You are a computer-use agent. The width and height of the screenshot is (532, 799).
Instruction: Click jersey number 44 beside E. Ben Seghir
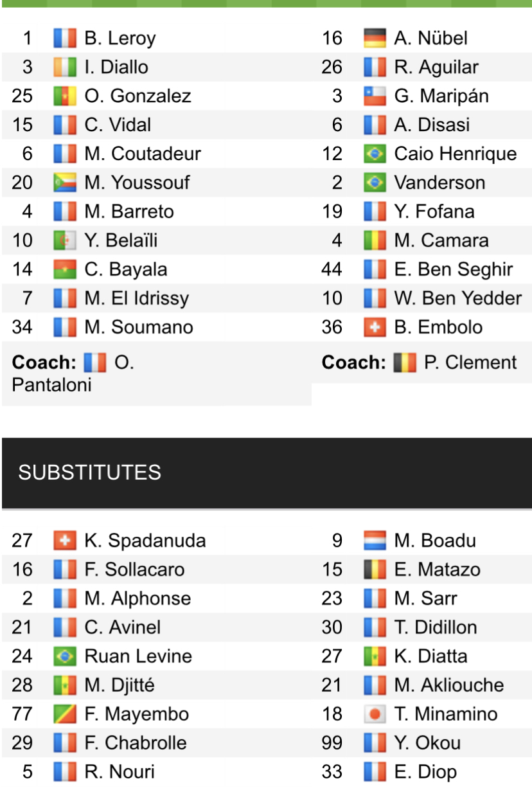point(332,269)
